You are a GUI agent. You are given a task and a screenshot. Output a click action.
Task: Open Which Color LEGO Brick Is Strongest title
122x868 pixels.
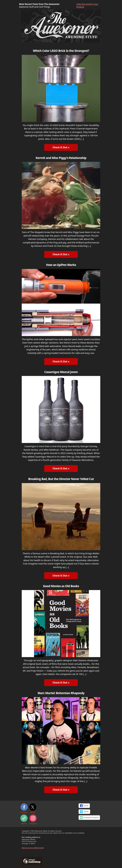(61, 51)
